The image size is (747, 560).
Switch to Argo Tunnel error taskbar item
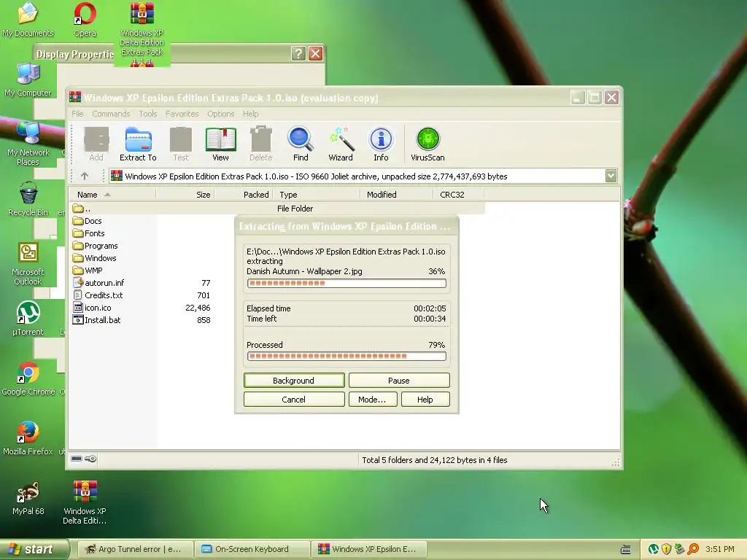tap(135, 549)
